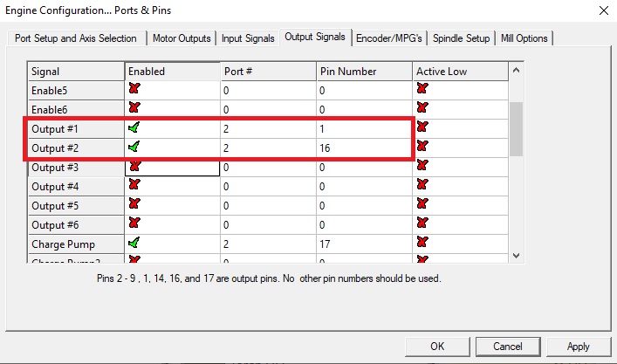The image size is (617, 364).
Task: Select Port # cell for Output #3
Action: [268, 168]
